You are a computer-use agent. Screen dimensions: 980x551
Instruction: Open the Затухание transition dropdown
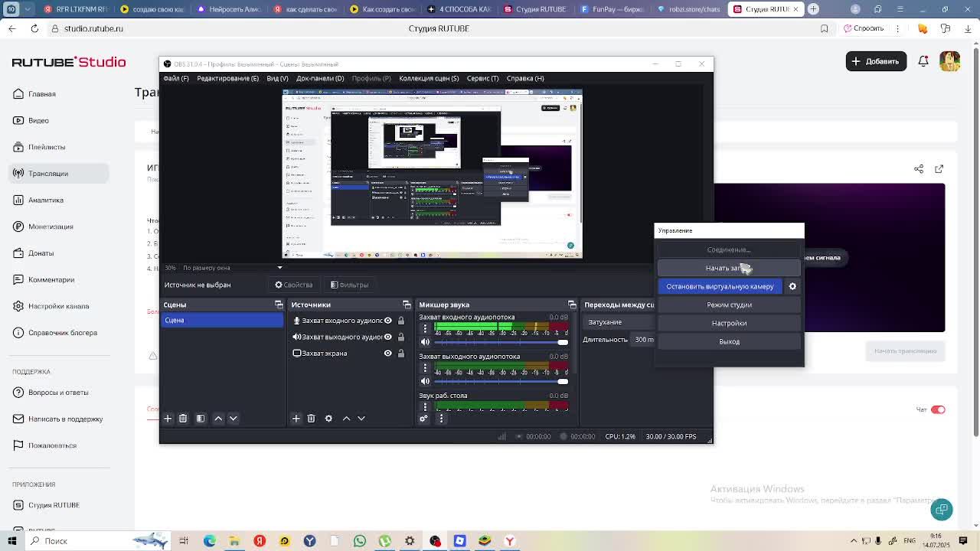coord(619,322)
